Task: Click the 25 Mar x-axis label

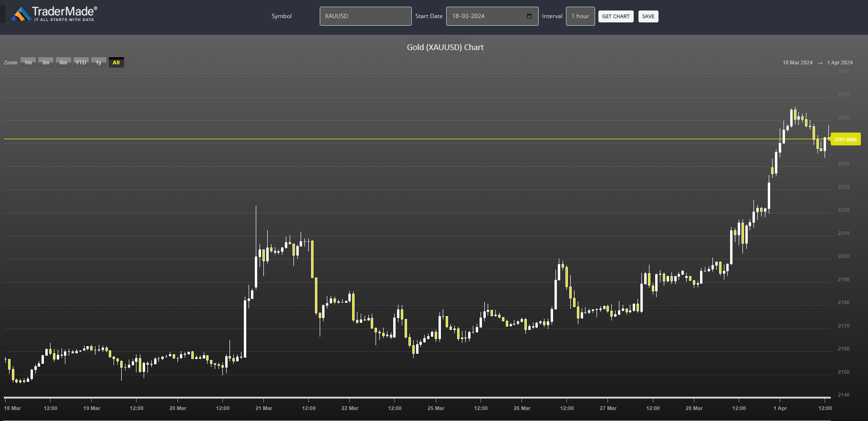Action: pos(436,408)
